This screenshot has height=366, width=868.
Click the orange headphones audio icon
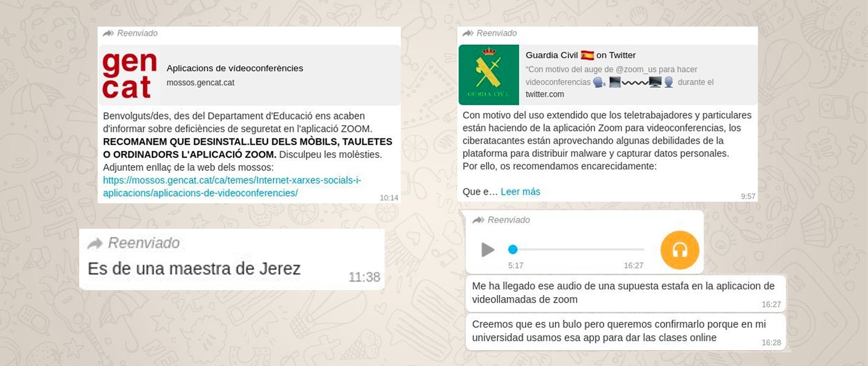[679, 250]
